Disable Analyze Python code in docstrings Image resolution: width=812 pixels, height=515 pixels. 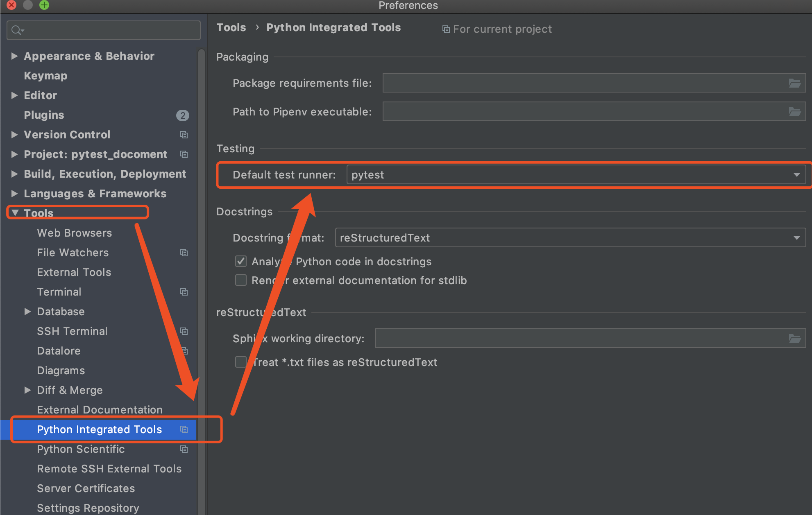241,262
